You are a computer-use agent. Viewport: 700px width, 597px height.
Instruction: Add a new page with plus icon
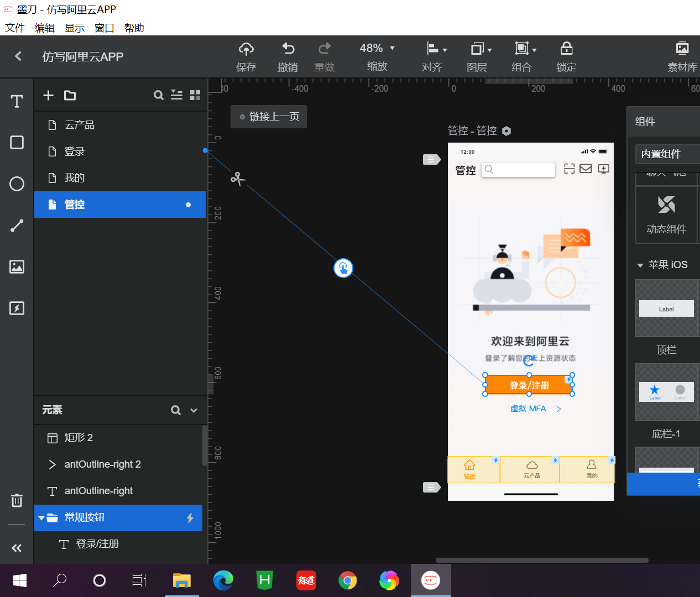[x=49, y=95]
